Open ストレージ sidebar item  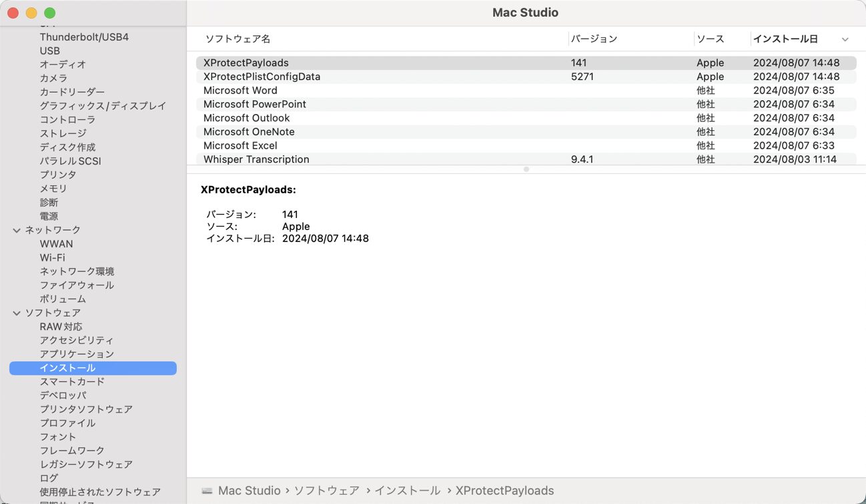click(63, 133)
